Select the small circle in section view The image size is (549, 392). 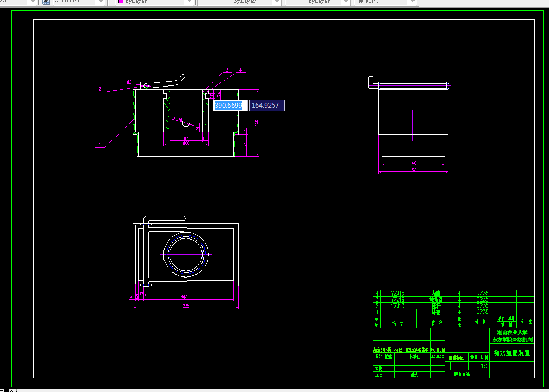[186, 123]
